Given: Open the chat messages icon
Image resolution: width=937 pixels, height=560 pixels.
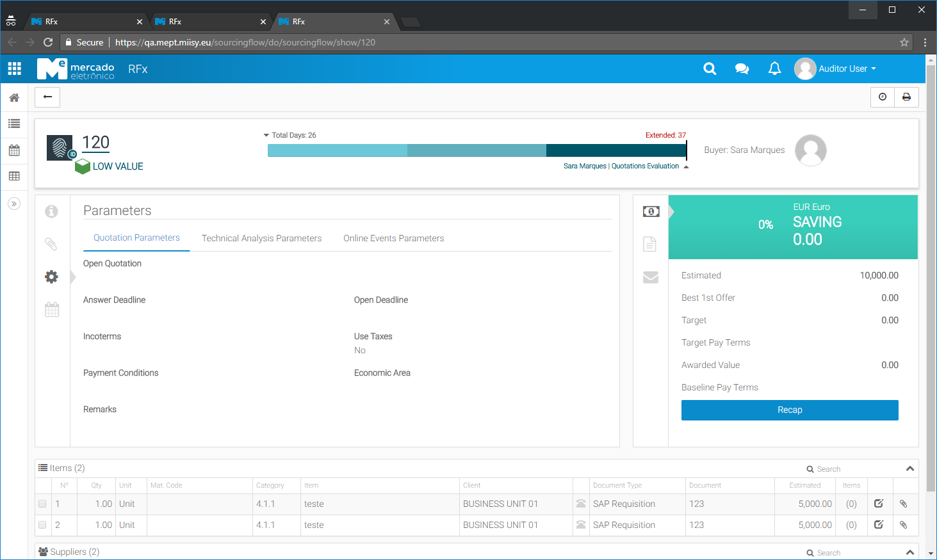Looking at the screenshot, I should (x=742, y=68).
